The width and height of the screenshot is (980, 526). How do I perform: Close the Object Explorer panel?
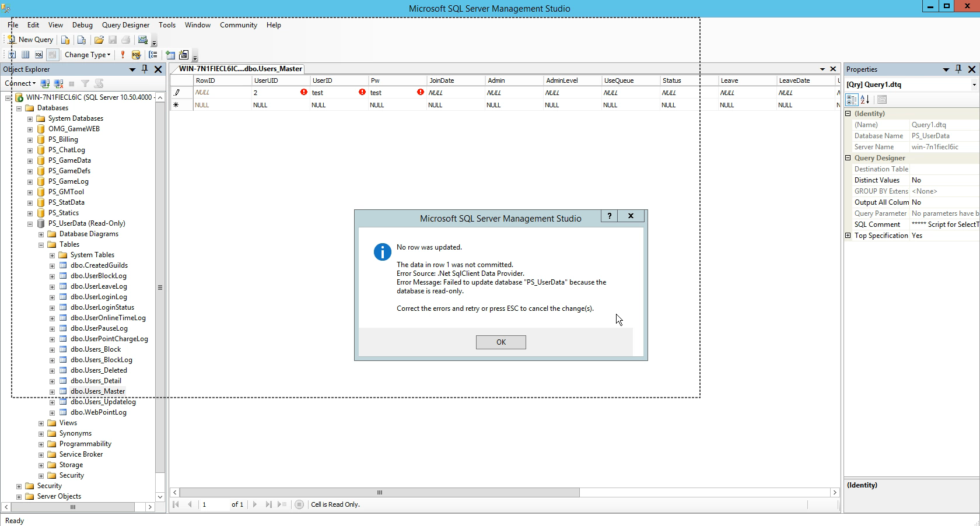pos(158,69)
